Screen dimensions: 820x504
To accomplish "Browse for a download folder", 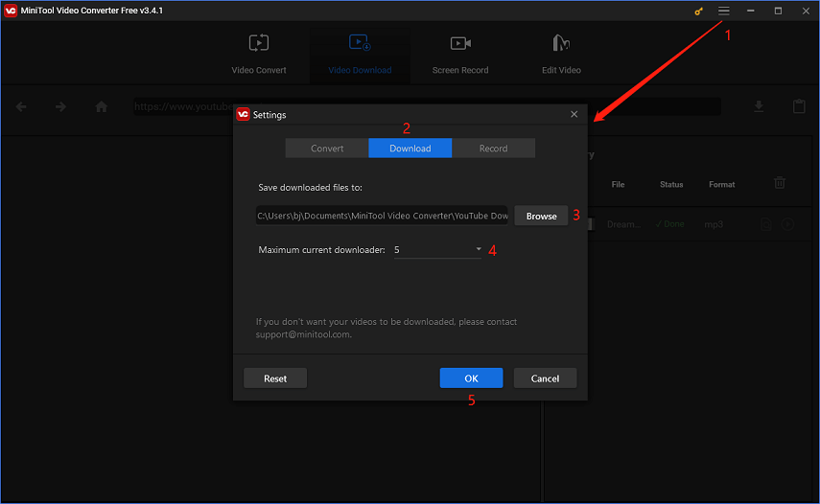I will tap(541, 216).
